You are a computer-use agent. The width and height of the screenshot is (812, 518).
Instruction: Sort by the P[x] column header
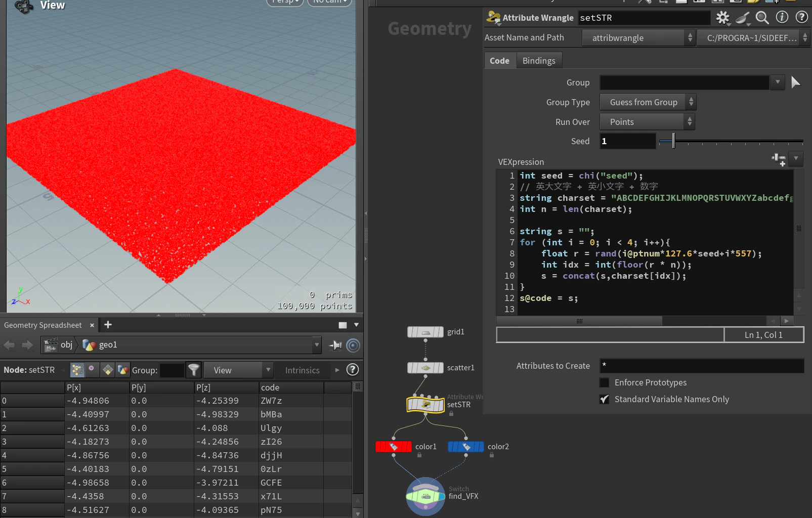(x=97, y=387)
